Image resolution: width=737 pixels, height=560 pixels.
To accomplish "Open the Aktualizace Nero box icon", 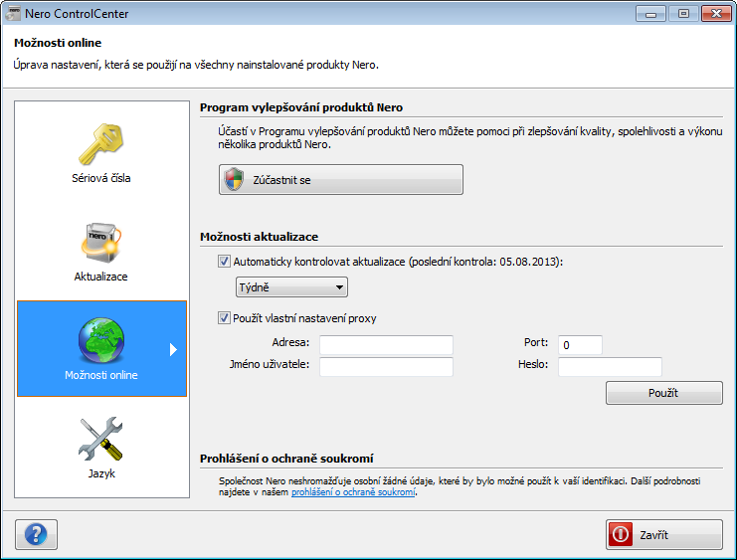I will pos(101,243).
